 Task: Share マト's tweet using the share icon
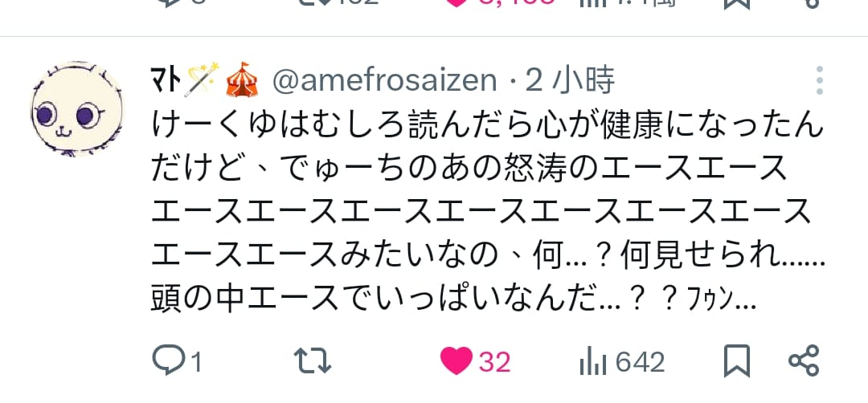tap(803, 361)
